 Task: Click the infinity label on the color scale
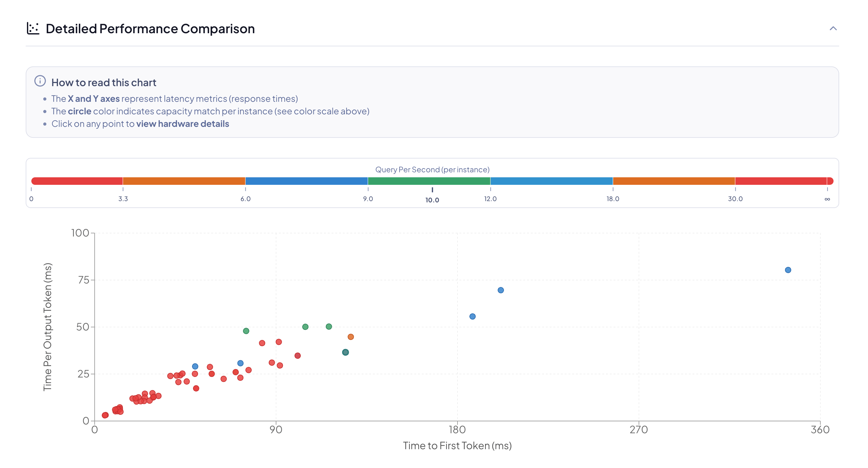(x=828, y=199)
